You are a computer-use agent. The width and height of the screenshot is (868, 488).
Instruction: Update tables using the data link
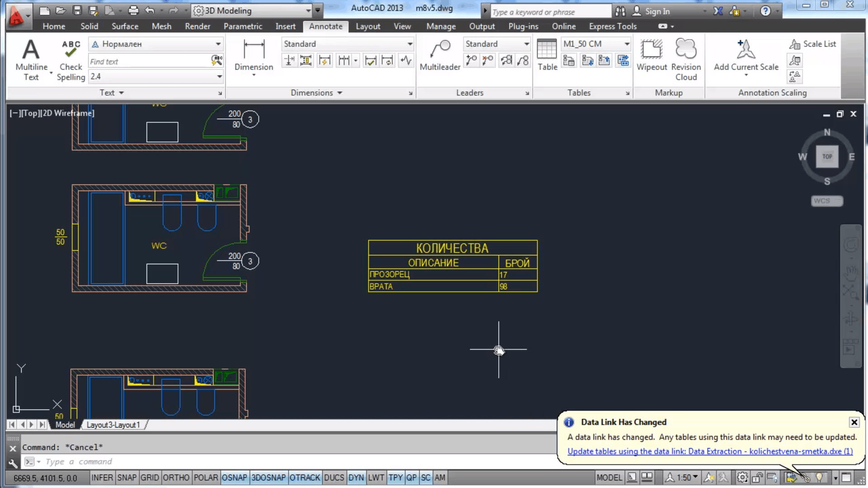(710, 451)
